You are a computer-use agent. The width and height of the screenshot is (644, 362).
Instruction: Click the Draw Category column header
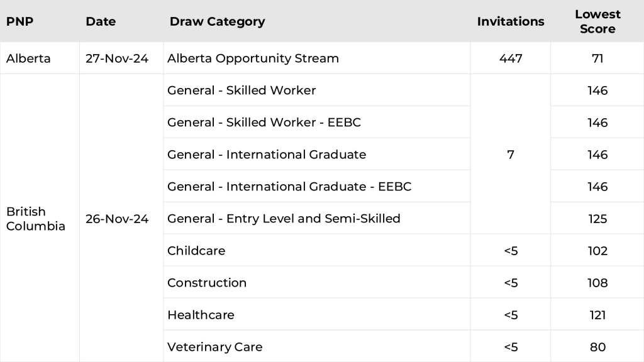[217, 21]
